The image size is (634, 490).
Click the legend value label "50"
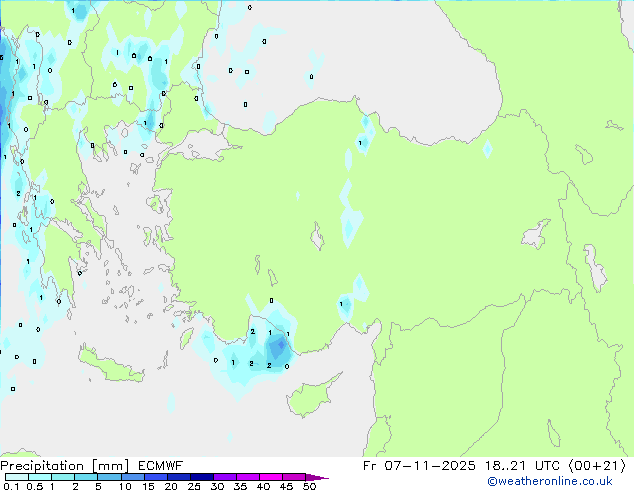pos(309,486)
